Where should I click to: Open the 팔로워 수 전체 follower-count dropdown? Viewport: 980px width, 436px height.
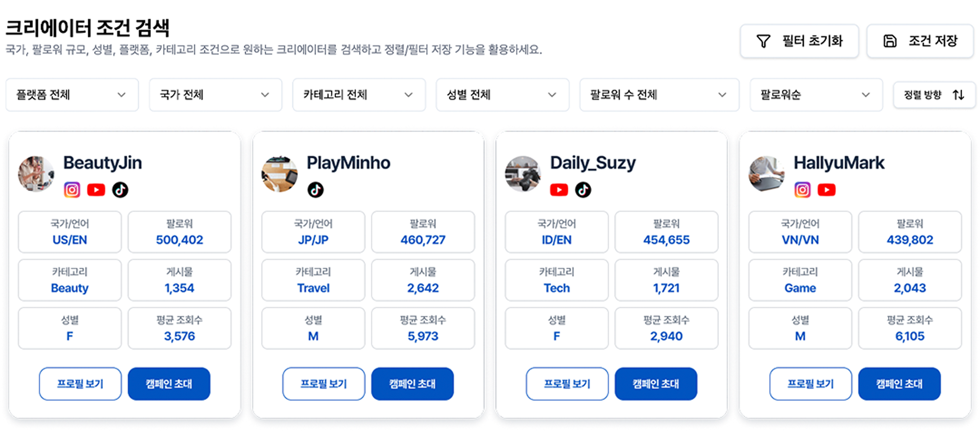(659, 95)
